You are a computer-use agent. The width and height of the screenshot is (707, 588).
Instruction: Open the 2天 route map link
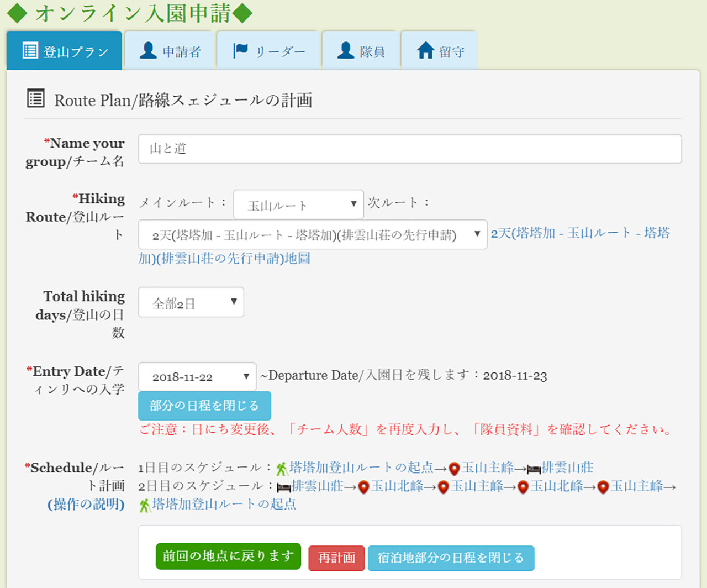(x=580, y=233)
